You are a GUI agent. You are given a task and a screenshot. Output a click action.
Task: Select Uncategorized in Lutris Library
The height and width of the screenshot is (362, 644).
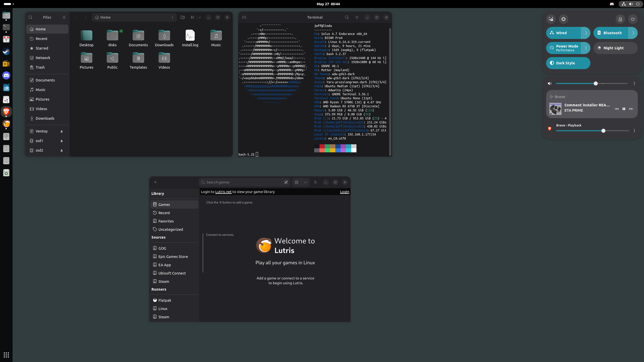point(174,230)
